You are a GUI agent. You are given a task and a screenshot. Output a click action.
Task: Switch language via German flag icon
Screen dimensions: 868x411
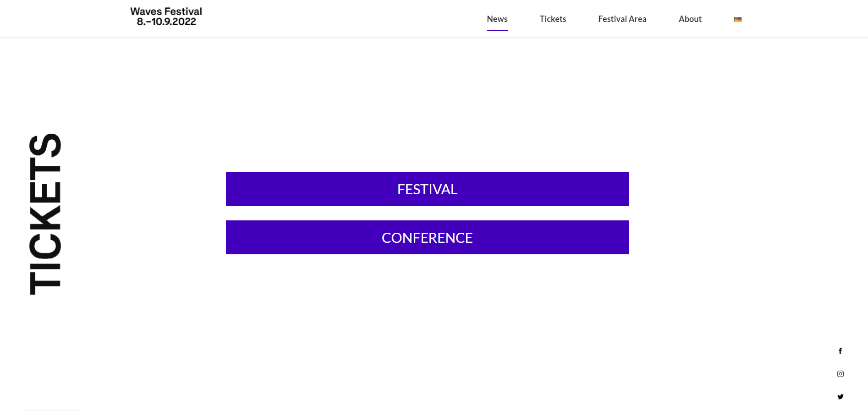(737, 19)
